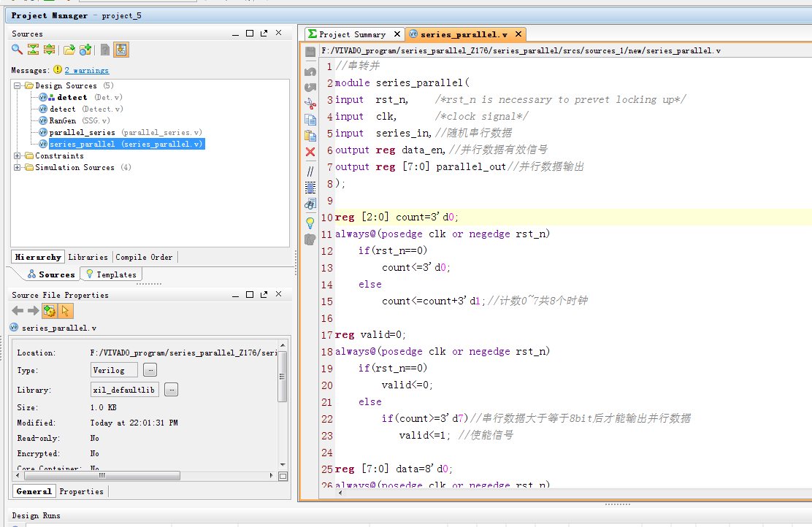Image resolution: width=812 pixels, height=527 pixels.
Task: Click the series_parallel.v label above the Location row
Action: coord(59,328)
